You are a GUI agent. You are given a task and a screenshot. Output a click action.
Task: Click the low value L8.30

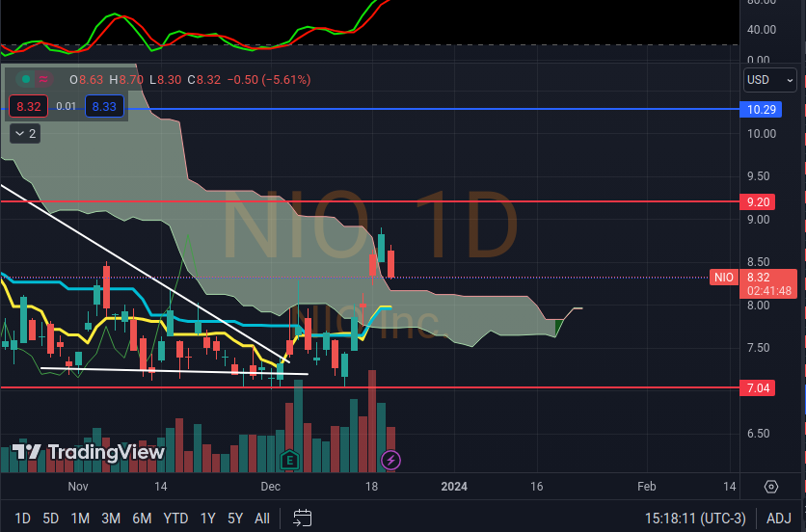coord(166,80)
